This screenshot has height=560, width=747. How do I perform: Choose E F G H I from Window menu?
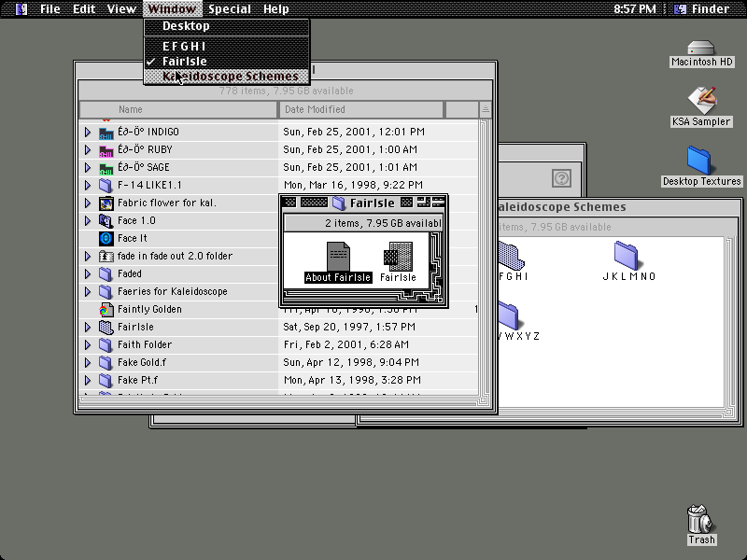coord(227,46)
